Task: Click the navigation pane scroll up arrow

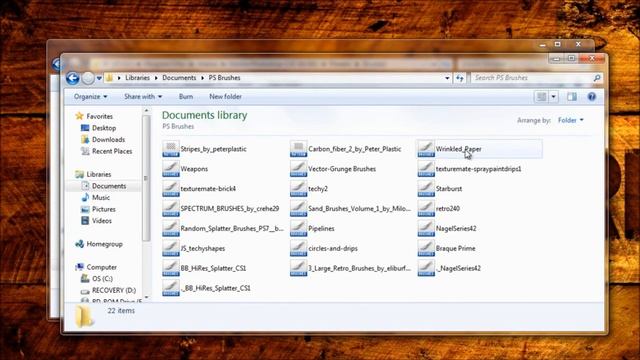Action: [x=147, y=111]
